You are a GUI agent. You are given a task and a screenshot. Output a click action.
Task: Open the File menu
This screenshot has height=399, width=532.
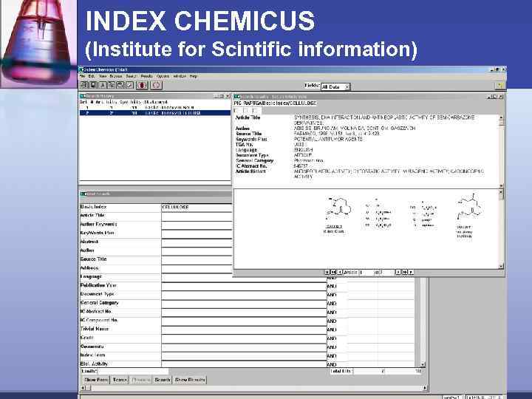(83, 76)
